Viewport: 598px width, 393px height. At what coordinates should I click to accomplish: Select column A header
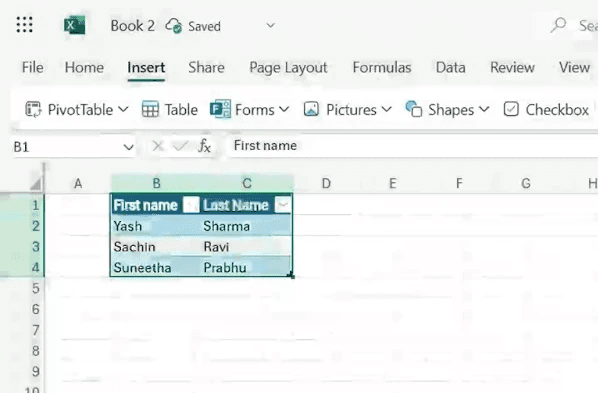tap(78, 184)
